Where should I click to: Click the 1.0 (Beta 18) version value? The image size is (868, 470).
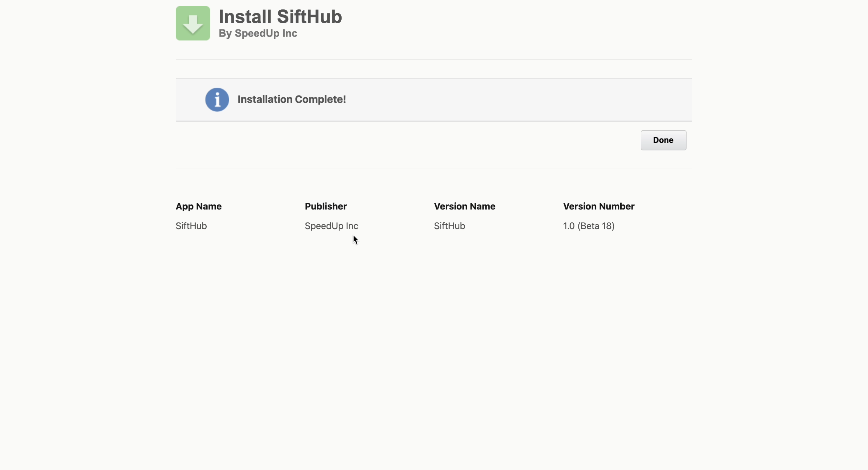click(x=589, y=226)
